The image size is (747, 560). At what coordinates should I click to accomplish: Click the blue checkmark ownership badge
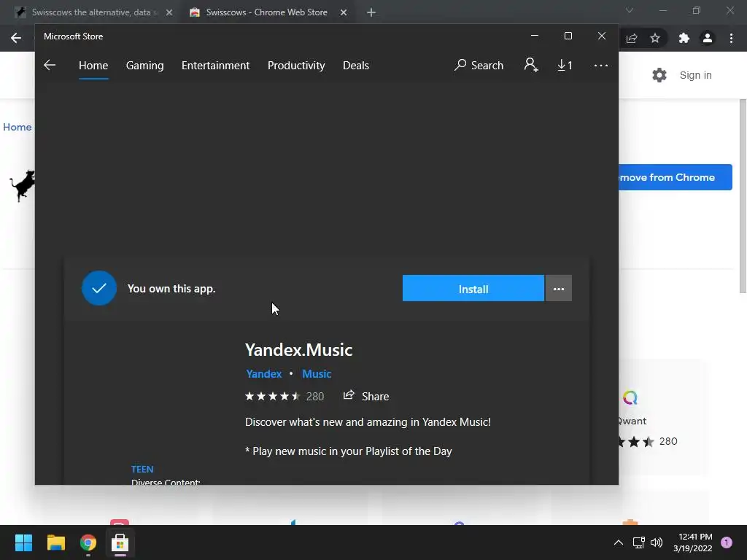click(x=99, y=288)
